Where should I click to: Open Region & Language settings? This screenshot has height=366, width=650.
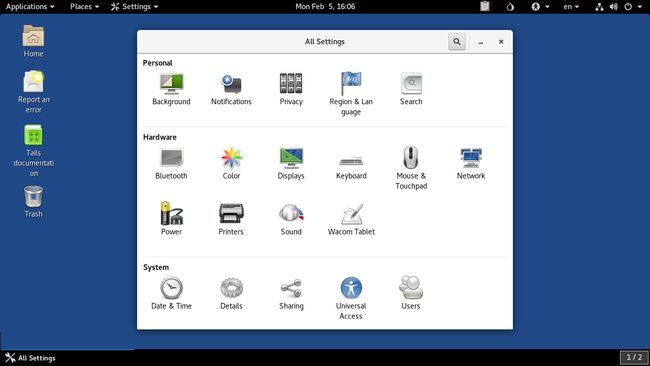(351, 94)
